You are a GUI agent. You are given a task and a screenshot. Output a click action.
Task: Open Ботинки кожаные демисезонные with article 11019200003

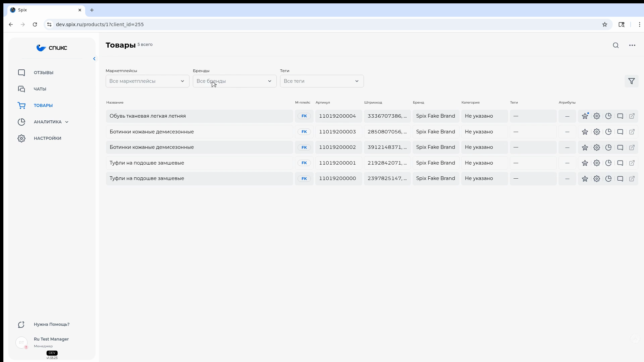(200, 132)
